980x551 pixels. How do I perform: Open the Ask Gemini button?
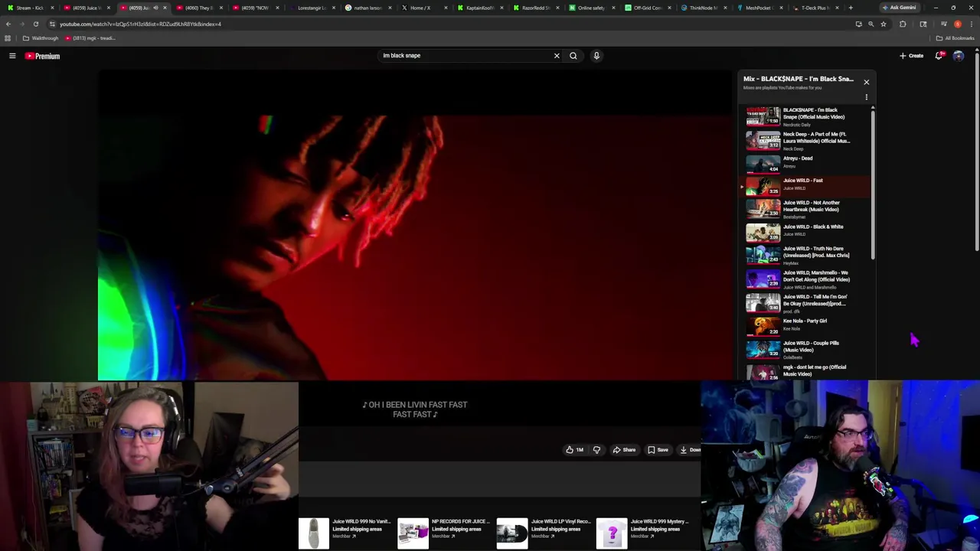(x=899, y=8)
